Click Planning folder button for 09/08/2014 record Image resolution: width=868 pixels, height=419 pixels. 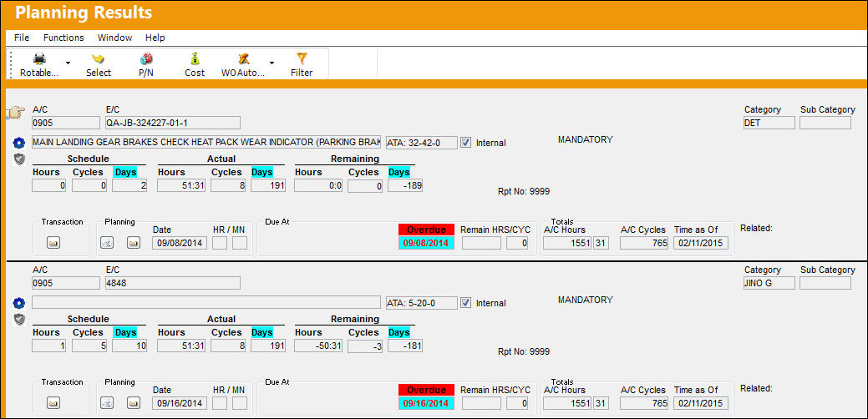tap(134, 243)
